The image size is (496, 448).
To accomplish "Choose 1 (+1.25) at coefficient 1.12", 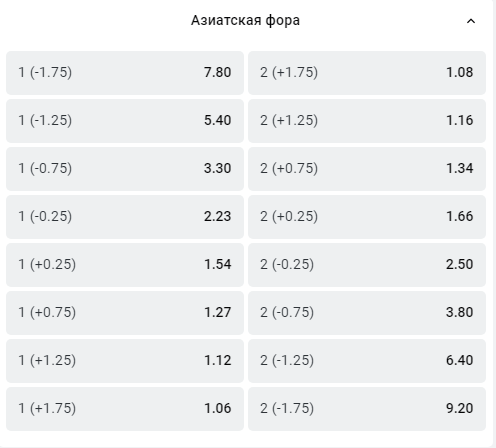I will pos(125,361).
